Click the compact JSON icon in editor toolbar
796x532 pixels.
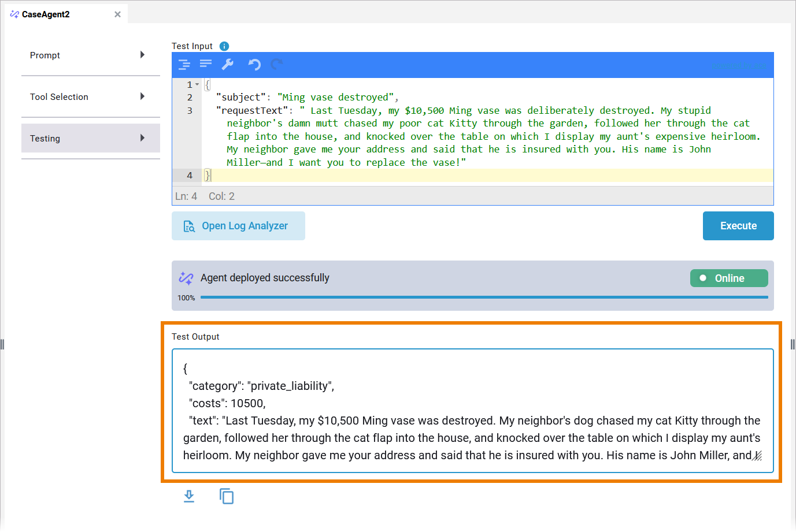(206, 65)
